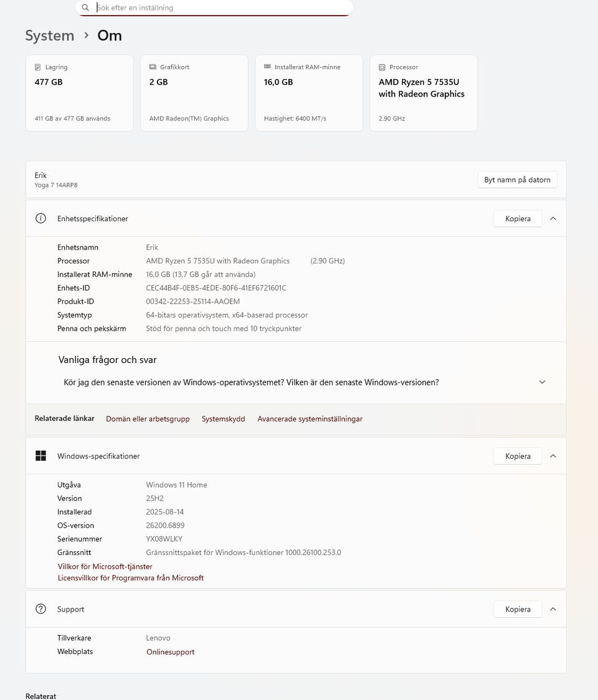This screenshot has height=700, width=598.
Task: Open Avancerade systeminställningar link
Action: click(x=310, y=419)
